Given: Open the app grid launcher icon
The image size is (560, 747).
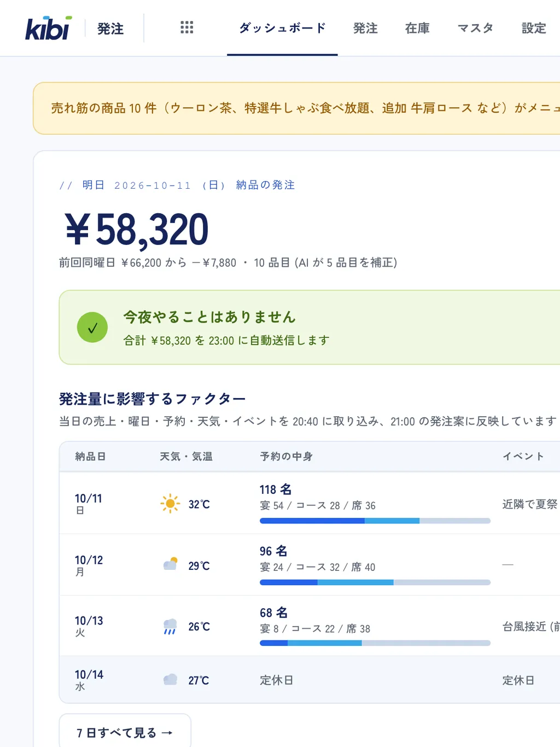Looking at the screenshot, I should [187, 28].
